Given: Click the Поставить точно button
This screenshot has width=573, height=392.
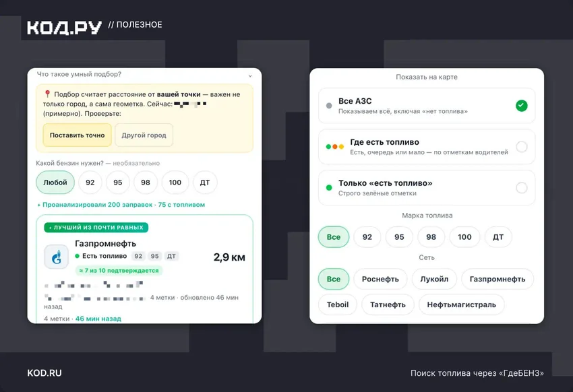Looking at the screenshot, I should (77, 135).
